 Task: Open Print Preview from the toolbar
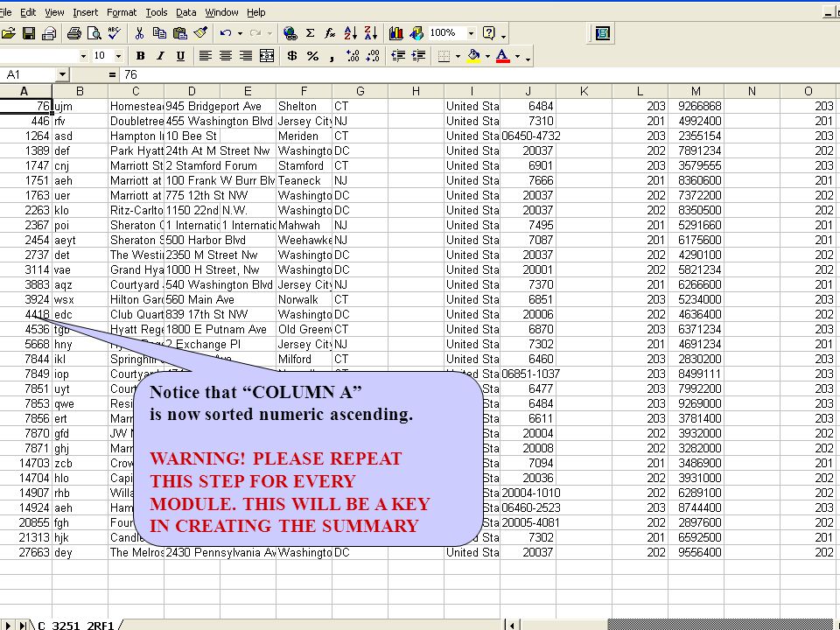click(x=94, y=34)
